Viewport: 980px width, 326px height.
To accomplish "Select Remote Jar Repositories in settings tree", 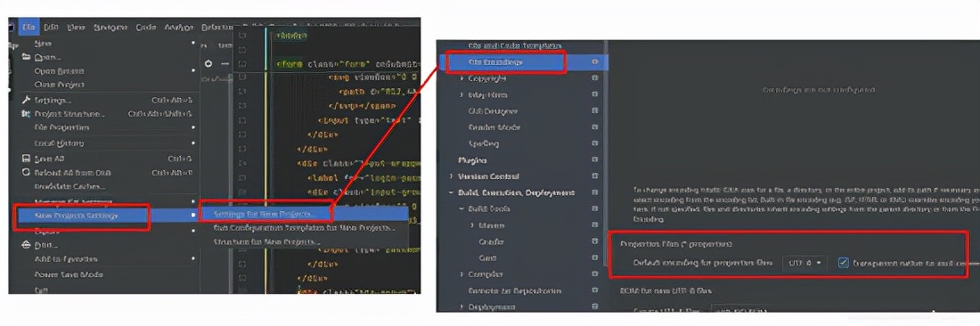I will [514, 291].
